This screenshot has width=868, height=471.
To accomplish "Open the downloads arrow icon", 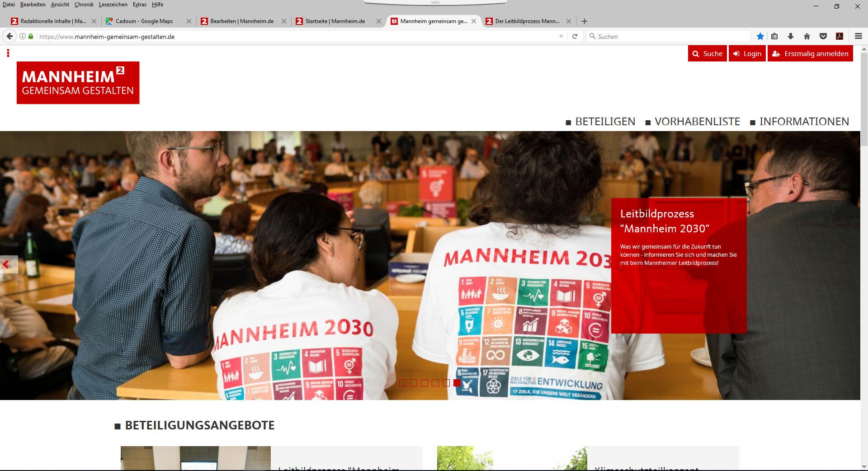I will (791, 37).
